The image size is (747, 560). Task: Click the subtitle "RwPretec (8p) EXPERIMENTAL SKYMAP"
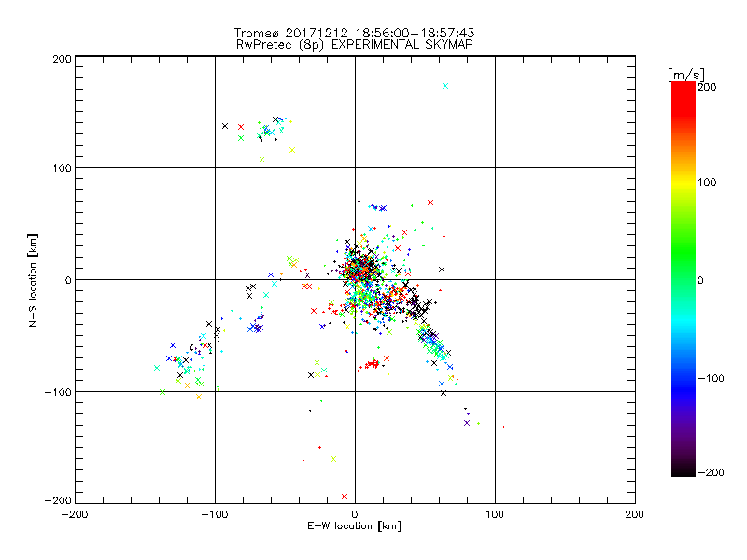point(354,44)
